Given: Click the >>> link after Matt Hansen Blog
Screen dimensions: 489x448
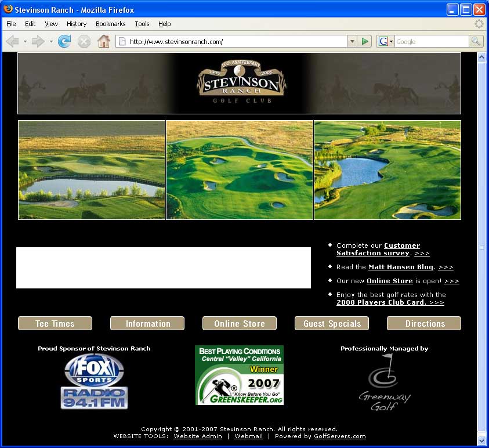Looking at the screenshot, I should pyautogui.click(x=445, y=267).
